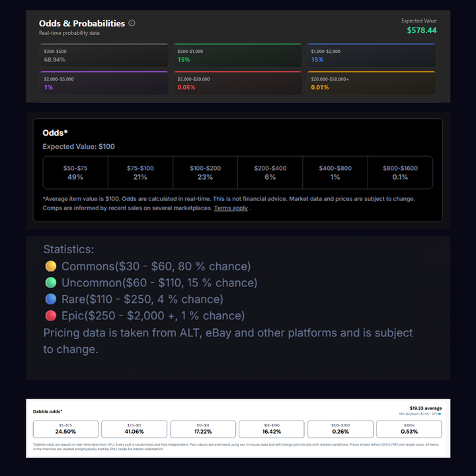Select the $400-$800 1% odds cell

click(x=335, y=173)
